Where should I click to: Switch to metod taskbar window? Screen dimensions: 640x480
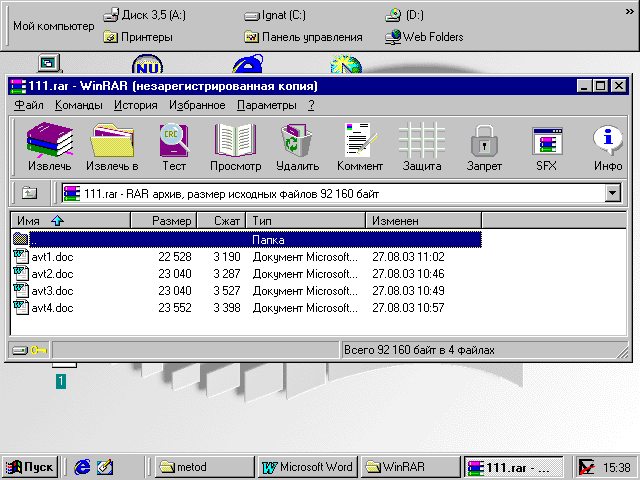tap(205, 467)
